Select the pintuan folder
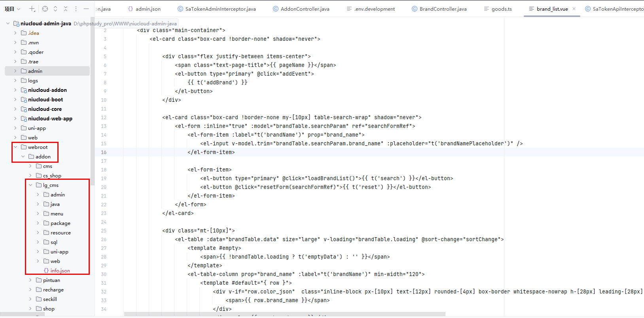Viewport: 644px width, 318px height. (x=51, y=280)
